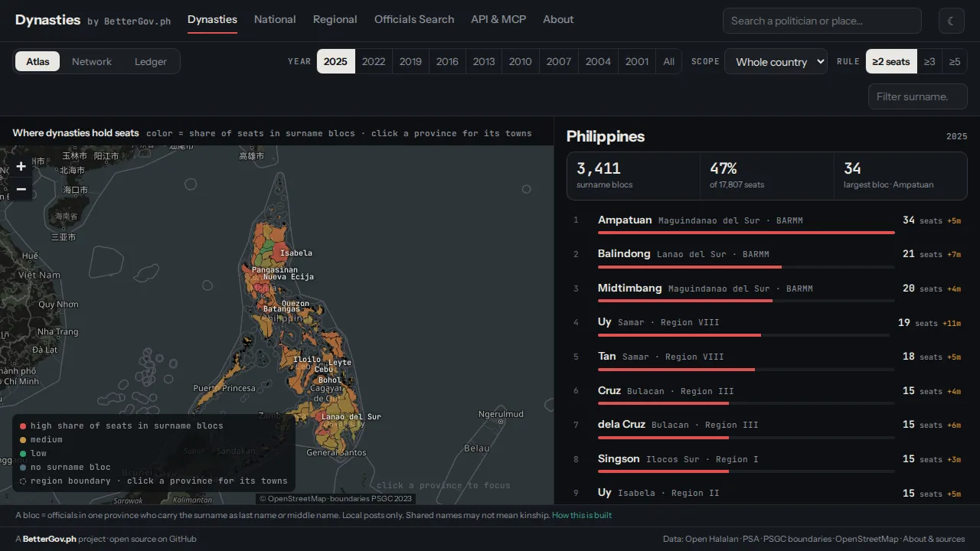
Task: Select year 2025
Action: pyautogui.click(x=335, y=61)
